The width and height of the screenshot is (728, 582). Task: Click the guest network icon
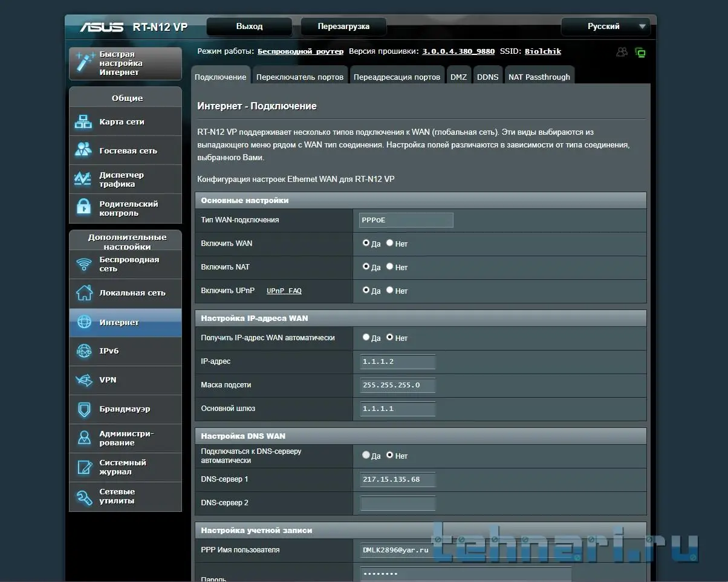83,150
